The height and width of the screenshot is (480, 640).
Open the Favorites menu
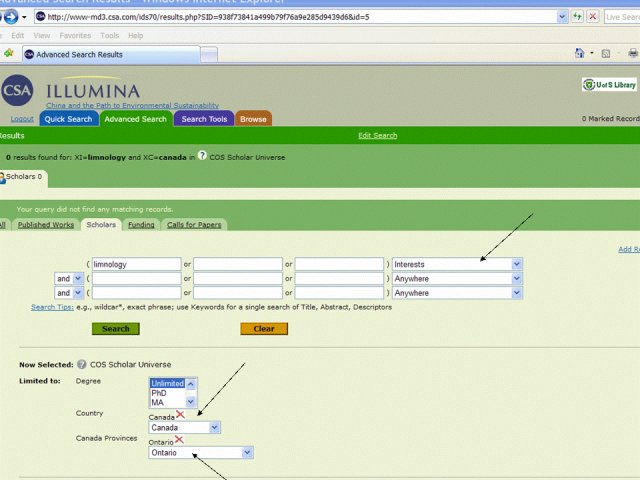click(75, 36)
